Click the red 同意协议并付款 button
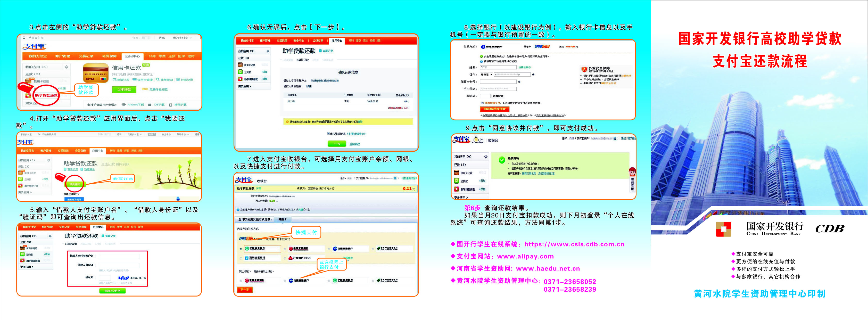The height and width of the screenshot is (320, 868). [494, 109]
